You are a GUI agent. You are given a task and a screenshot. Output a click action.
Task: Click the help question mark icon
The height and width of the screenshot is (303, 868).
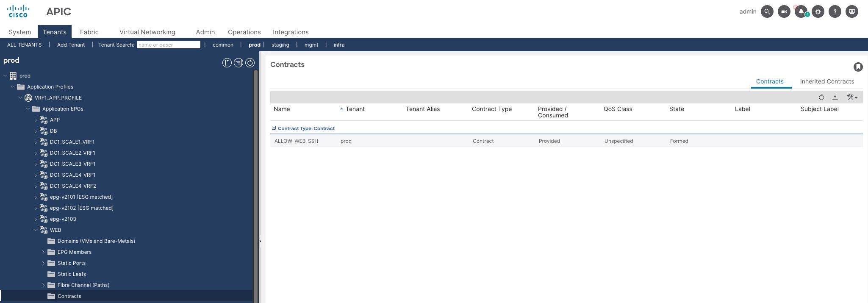(x=835, y=11)
